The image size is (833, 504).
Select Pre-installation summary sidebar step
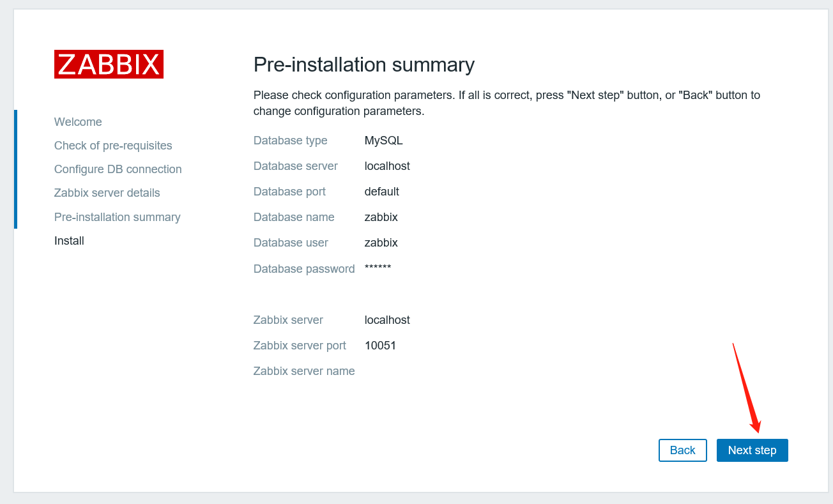coord(117,217)
